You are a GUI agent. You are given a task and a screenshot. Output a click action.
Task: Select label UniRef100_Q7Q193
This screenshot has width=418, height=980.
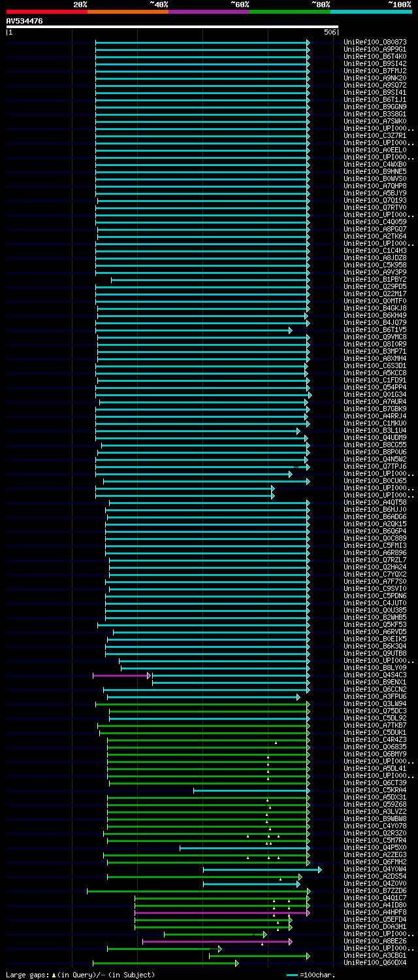click(375, 201)
